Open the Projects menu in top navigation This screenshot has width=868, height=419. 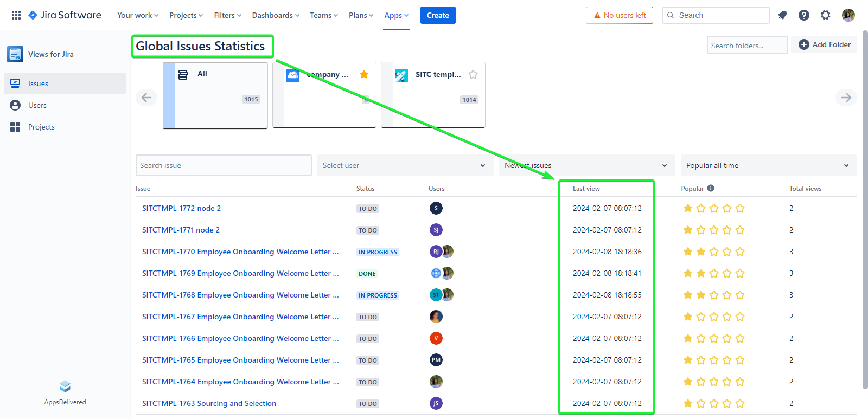186,15
